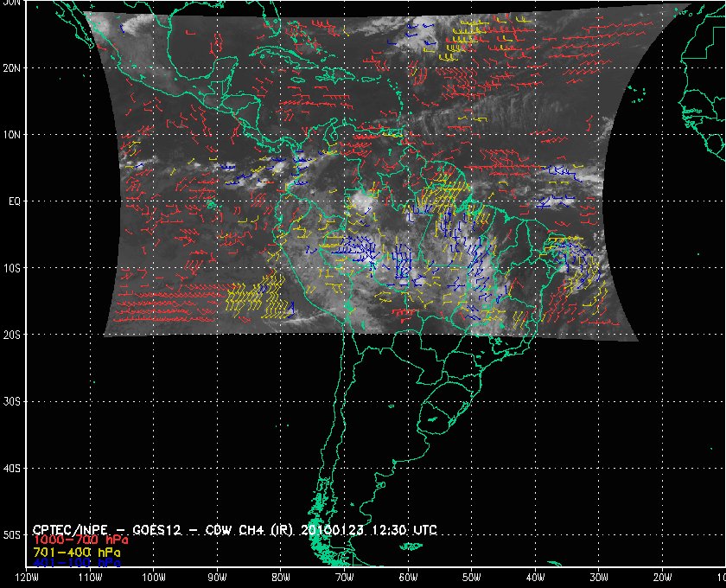This screenshot has width=726, height=588.
Task: Click the 20W longitude label
Action: pos(662,577)
